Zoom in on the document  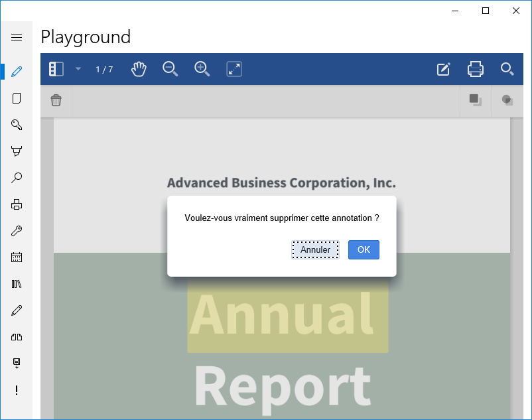pos(202,69)
